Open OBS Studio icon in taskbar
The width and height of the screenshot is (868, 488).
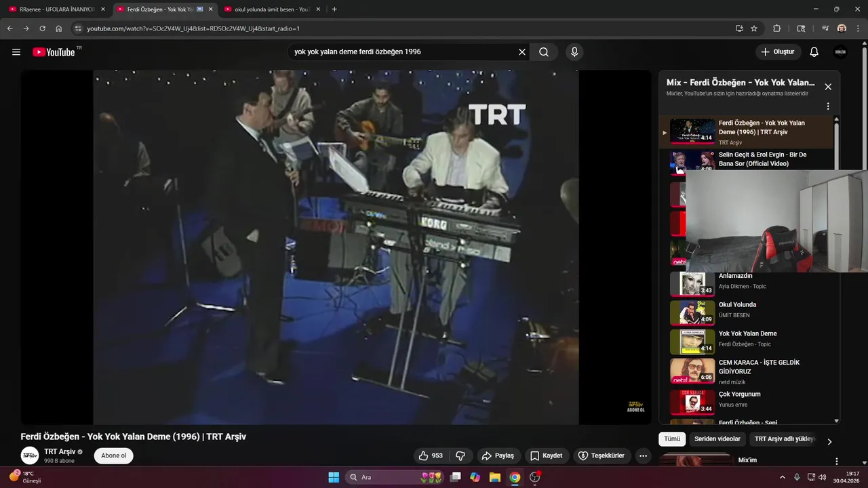pyautogui.click(x=535, y=477)
